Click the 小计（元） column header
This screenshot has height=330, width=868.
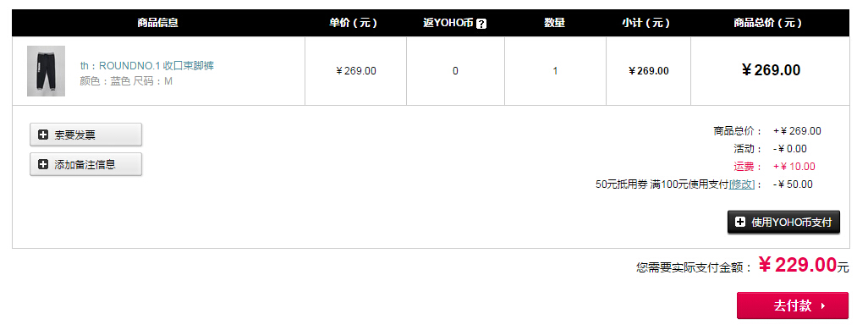(x=646, y=23)
